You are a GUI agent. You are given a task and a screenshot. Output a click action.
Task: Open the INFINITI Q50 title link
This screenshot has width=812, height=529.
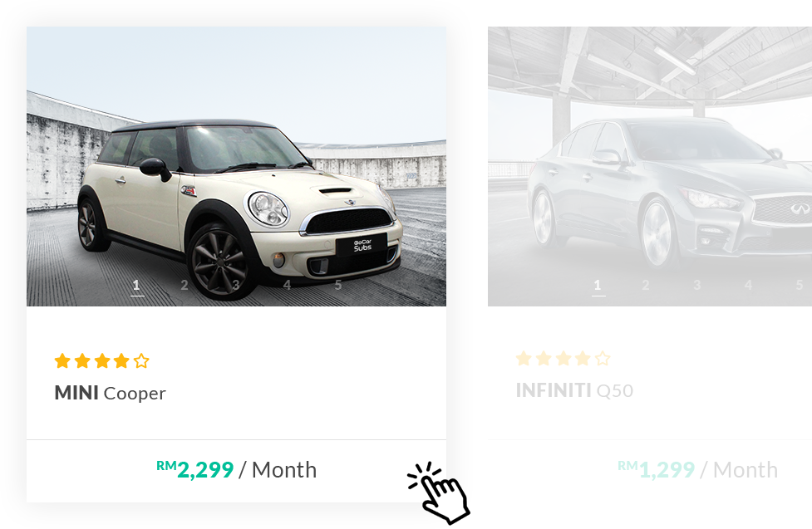pos(574,390)
